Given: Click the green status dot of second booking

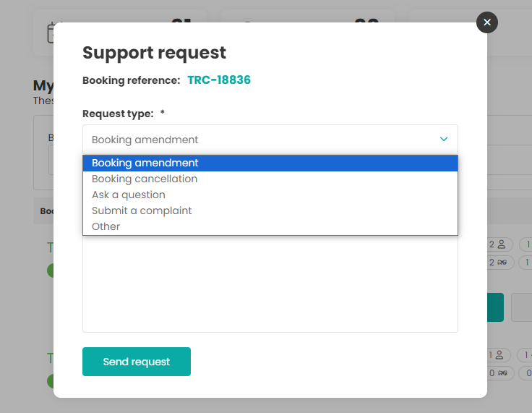Looking at the screenshot, I should (51, 380).
